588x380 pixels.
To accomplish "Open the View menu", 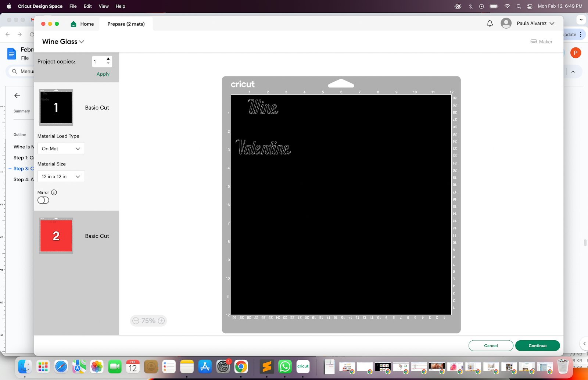I will point(104,6).
